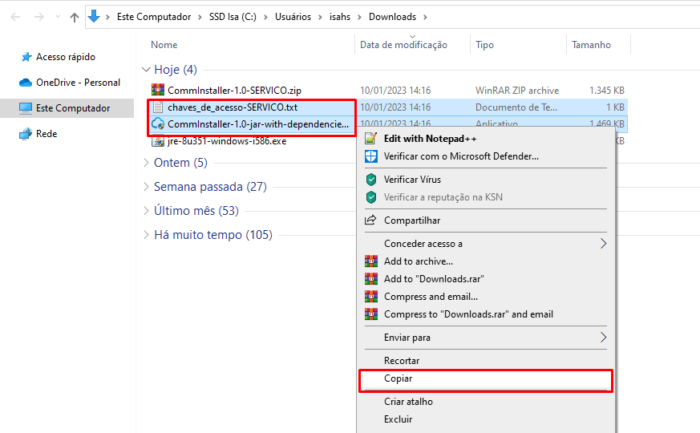Expand the Há muito tempo (105) group

click(147, 235)
